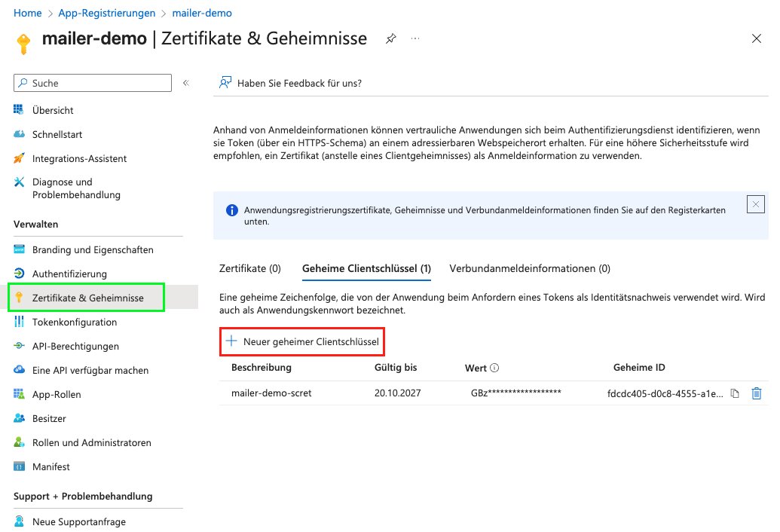
Task: Delete the mailer-demo-scret secret
Action: pos(757,393)
